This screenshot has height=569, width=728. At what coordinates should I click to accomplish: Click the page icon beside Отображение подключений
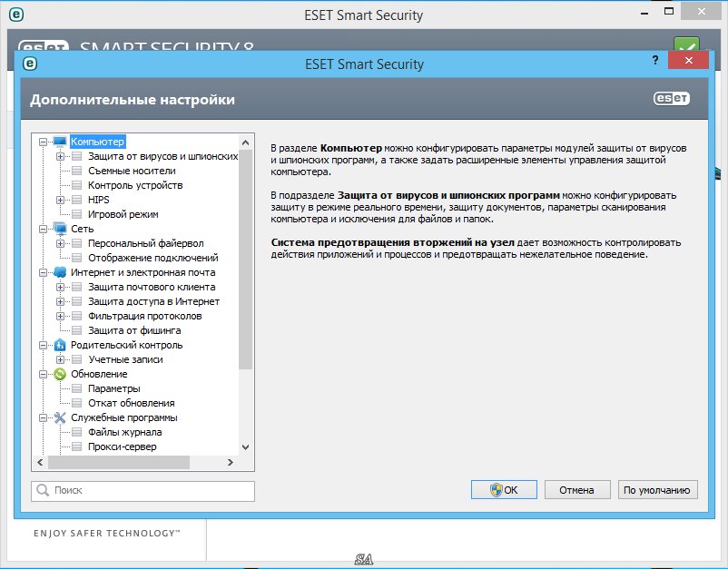pos(77,258)
